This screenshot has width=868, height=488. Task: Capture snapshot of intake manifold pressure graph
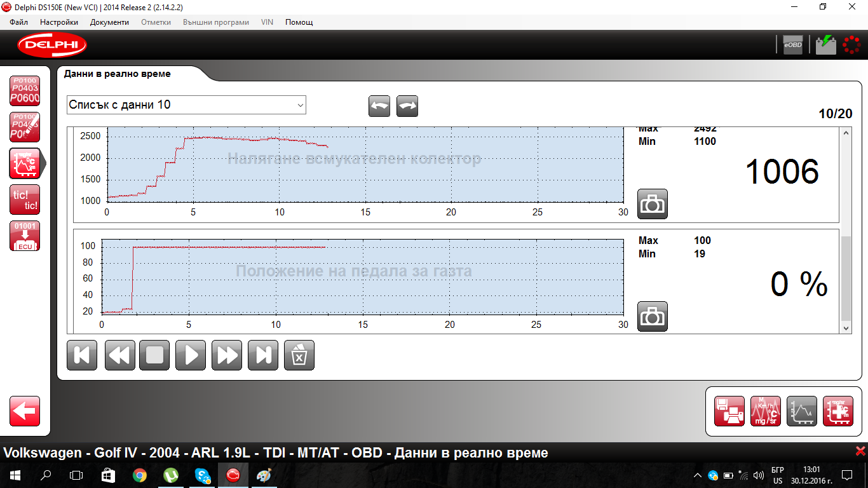point(652,204)
